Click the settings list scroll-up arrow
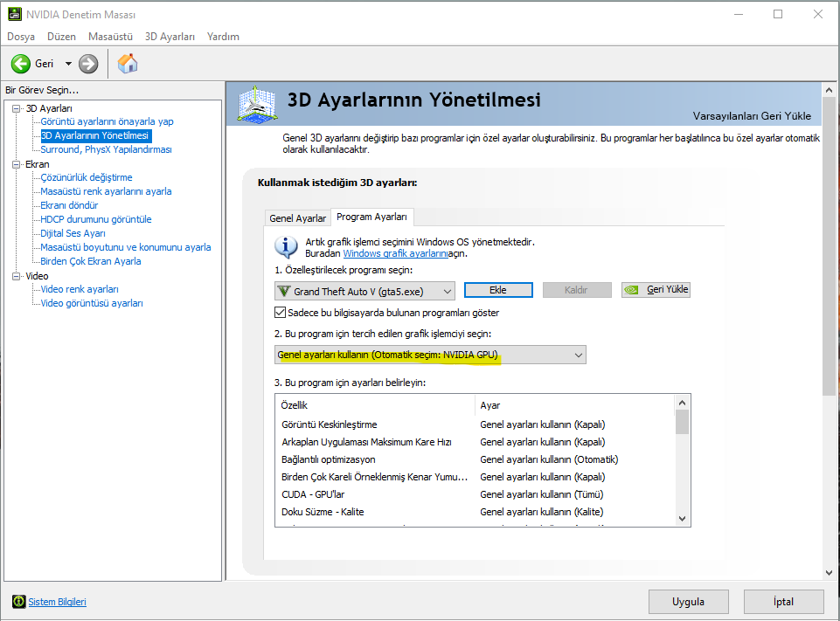The width and height of the screenshot is (840, 621). point(682,403)
